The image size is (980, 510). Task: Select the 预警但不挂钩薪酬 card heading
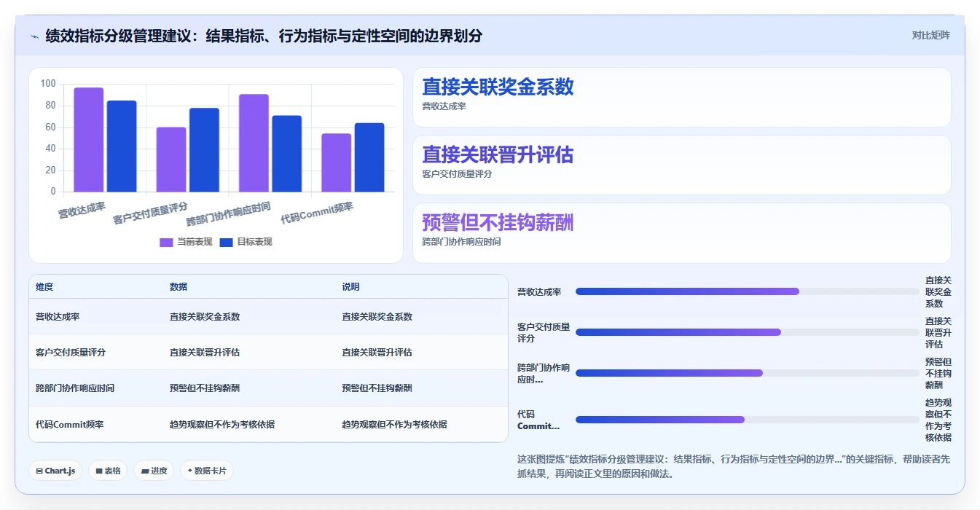[x=498, y=222]
